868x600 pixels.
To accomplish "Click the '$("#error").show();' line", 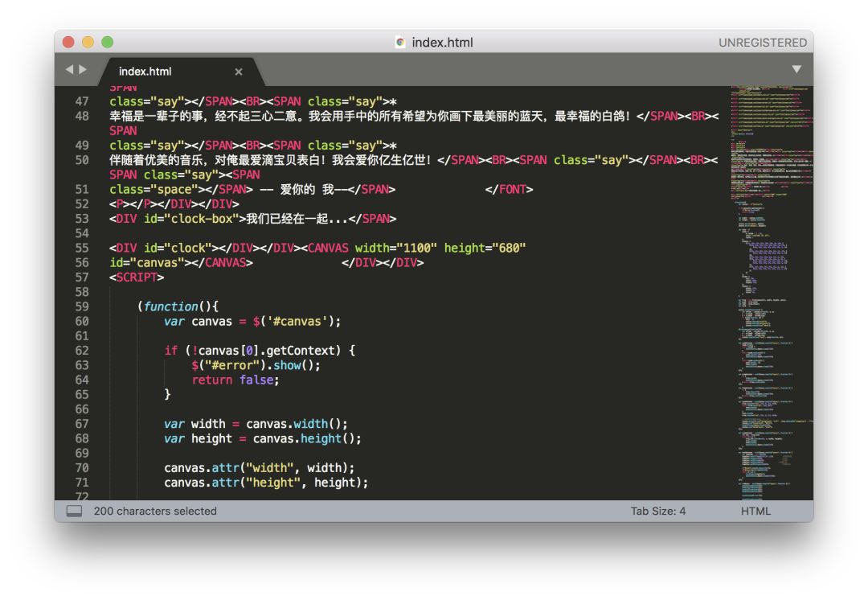I will [256, 365].
